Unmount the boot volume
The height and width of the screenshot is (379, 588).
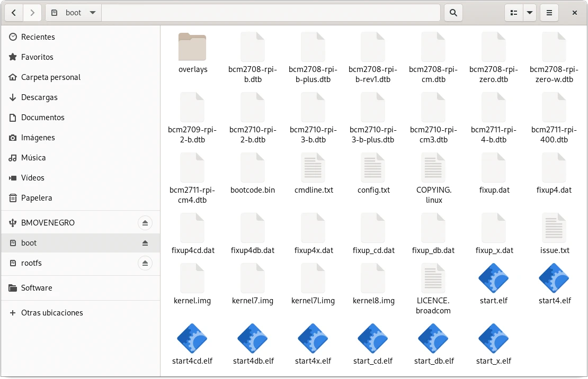[145, 243]
